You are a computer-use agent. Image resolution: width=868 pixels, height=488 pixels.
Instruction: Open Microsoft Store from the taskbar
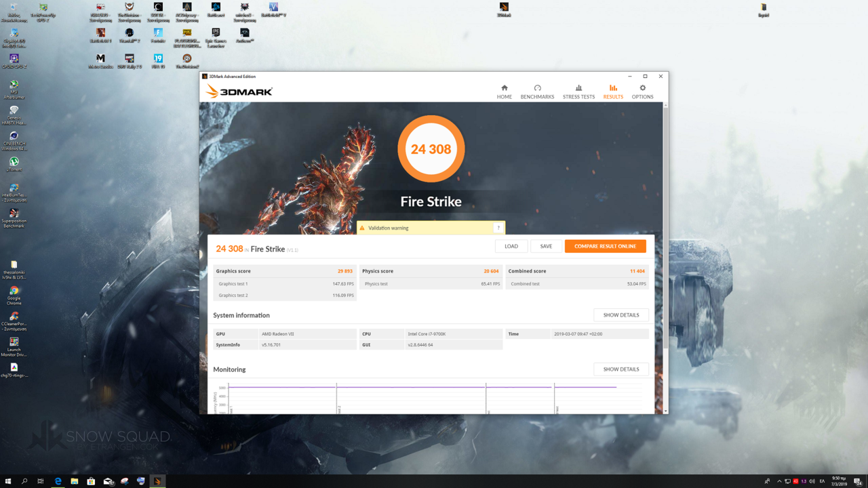coord(91,481)
